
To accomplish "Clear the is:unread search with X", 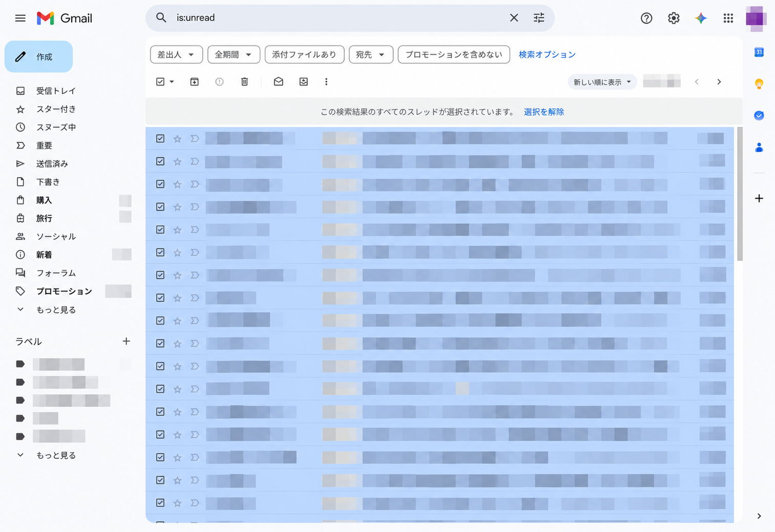I will [x=514, y=18].
